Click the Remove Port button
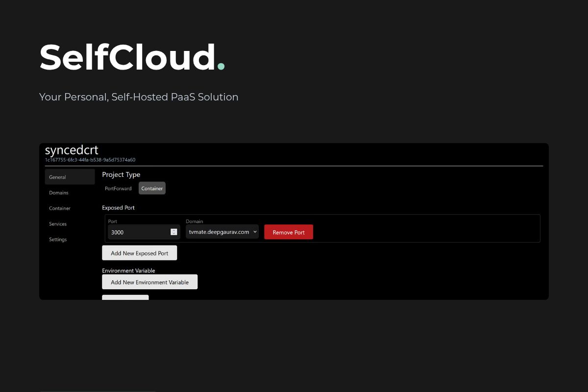The width and height of the screenshot is (588, 392). (x=289, y=232)
